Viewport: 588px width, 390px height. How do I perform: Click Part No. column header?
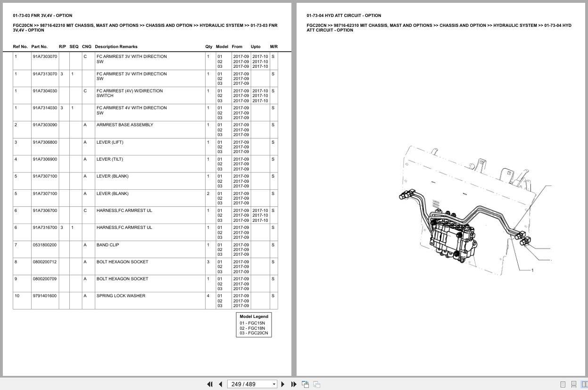pos(40,47)
